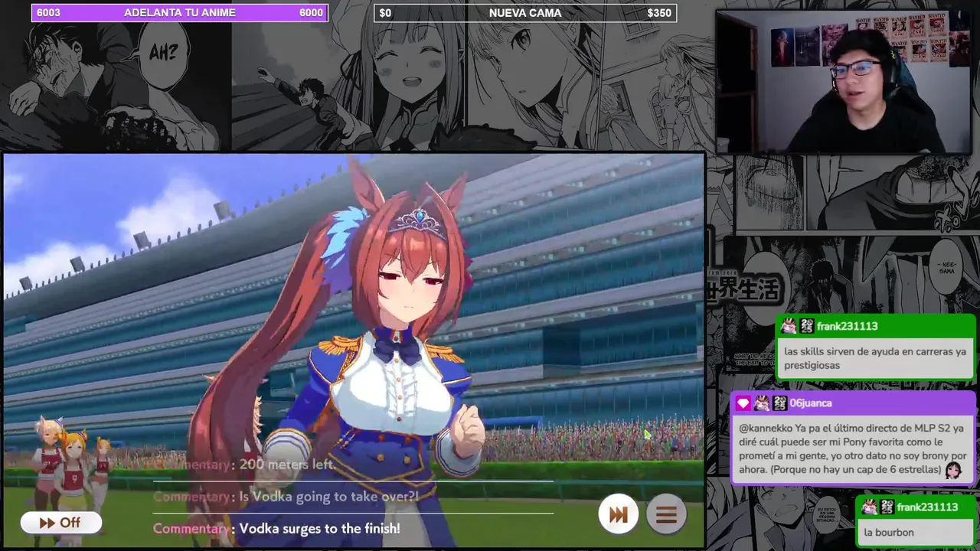980x551 pixels.
Task: Click the streamer webcam feed
Action: tap(844, 82)
